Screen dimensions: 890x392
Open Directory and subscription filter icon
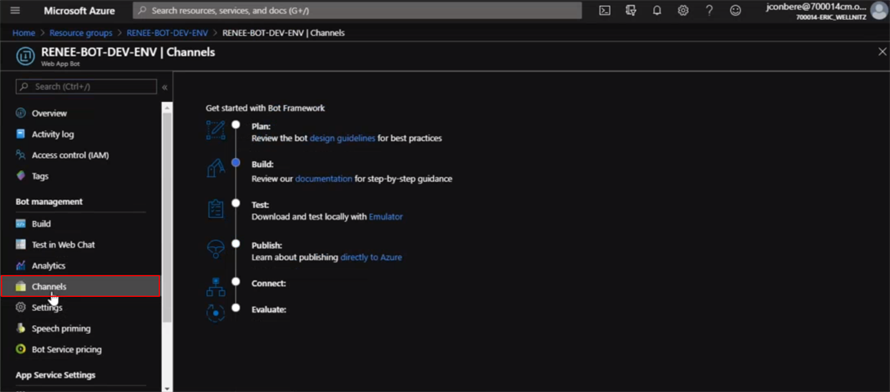[x=631, y=11]
